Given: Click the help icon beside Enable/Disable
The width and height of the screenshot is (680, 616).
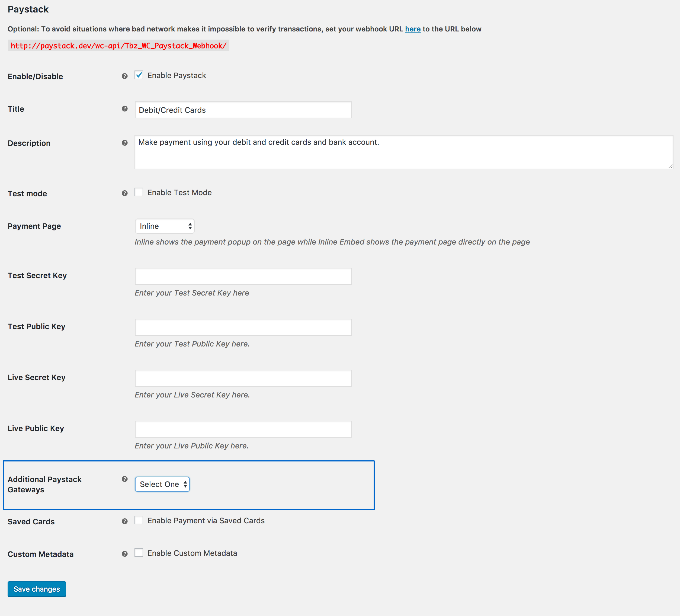Looking at the screenshot, I should coord(125,76).
